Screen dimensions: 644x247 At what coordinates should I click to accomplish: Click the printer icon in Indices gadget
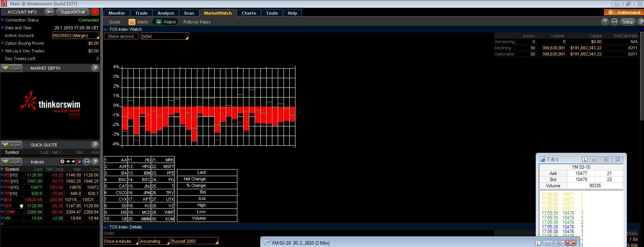point(87,162)
